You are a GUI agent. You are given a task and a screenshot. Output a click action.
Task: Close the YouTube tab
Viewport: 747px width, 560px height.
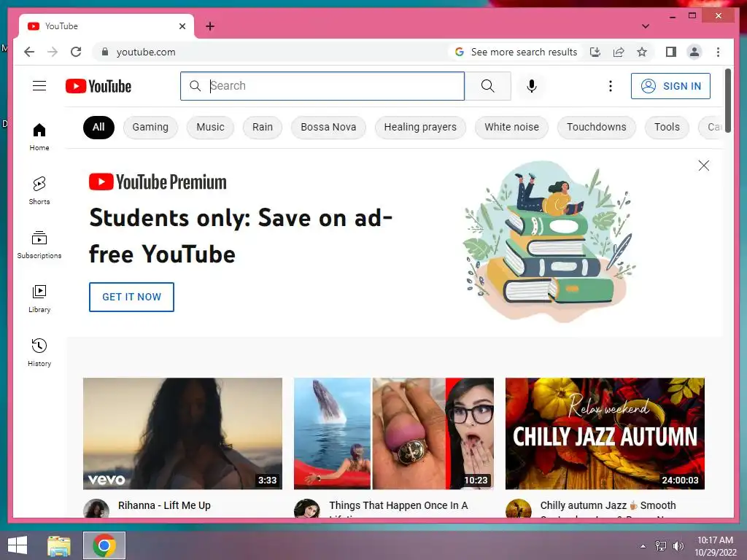pos(182,26)
